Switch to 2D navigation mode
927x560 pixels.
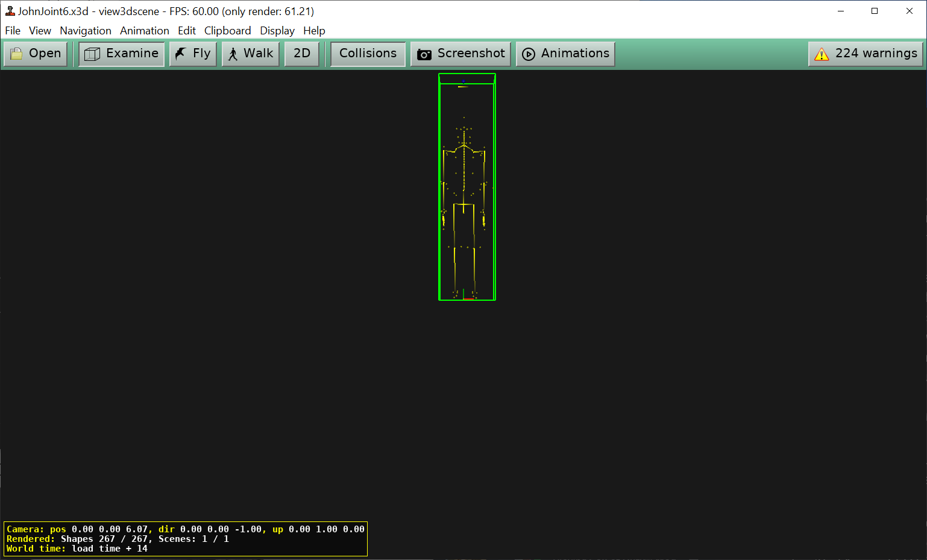(301, 54)
